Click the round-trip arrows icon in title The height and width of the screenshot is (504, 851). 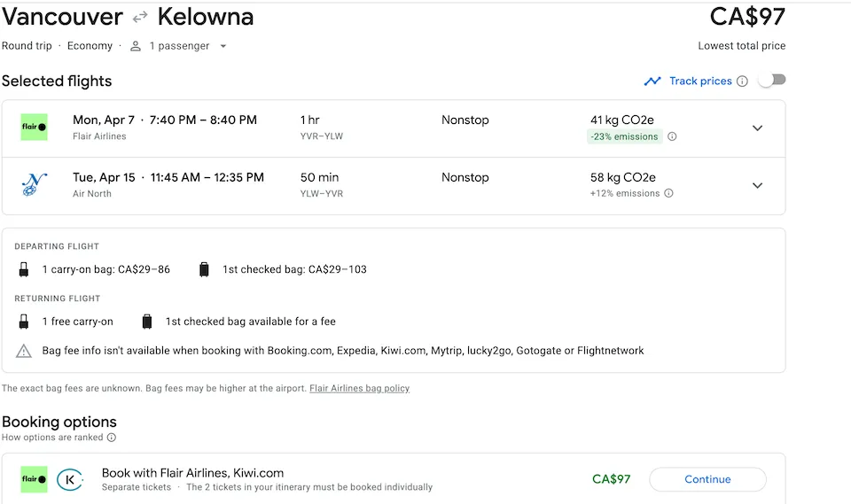click(140, 17)
